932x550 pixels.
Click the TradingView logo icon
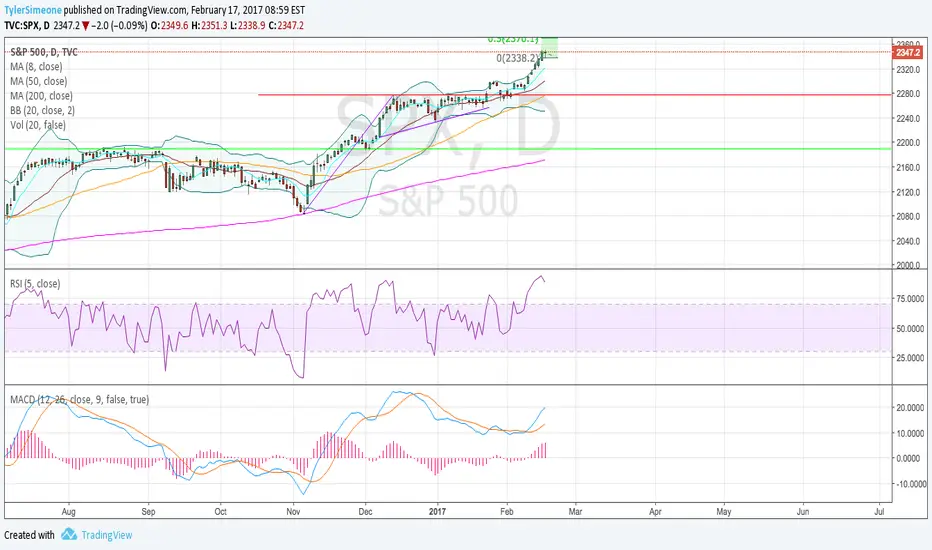69,534
